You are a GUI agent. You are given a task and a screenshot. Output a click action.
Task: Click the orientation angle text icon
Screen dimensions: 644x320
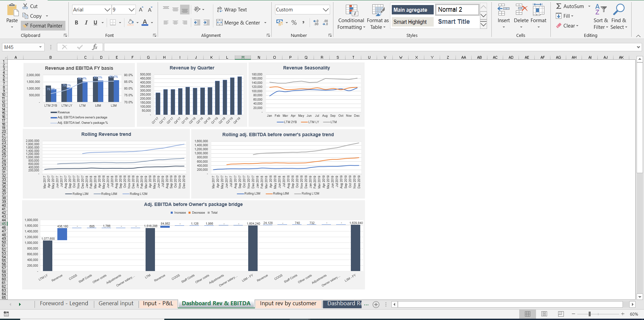(x=197, y=9)
